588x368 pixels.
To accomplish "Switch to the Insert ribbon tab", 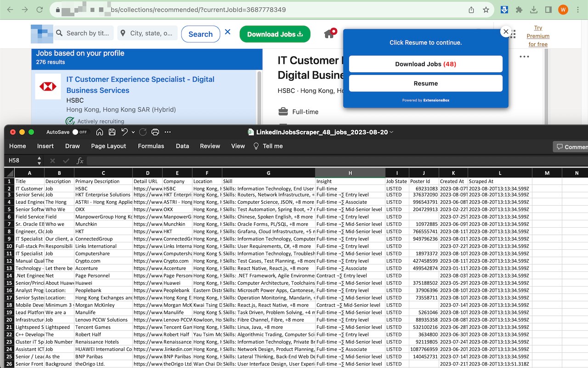I will tap(45, 146).
